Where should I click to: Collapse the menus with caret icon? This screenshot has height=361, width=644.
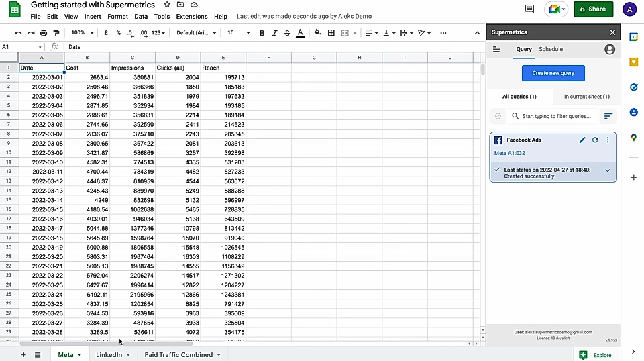[477, 33]
